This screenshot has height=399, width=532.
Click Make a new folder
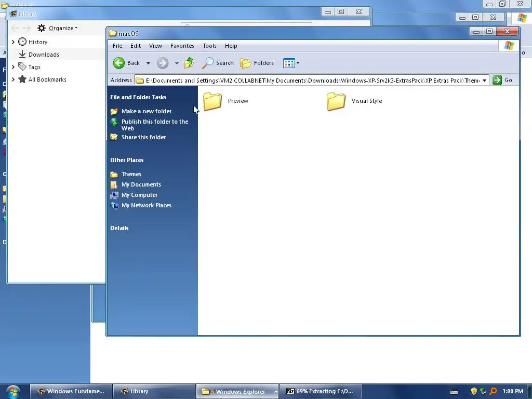[147, 111]
